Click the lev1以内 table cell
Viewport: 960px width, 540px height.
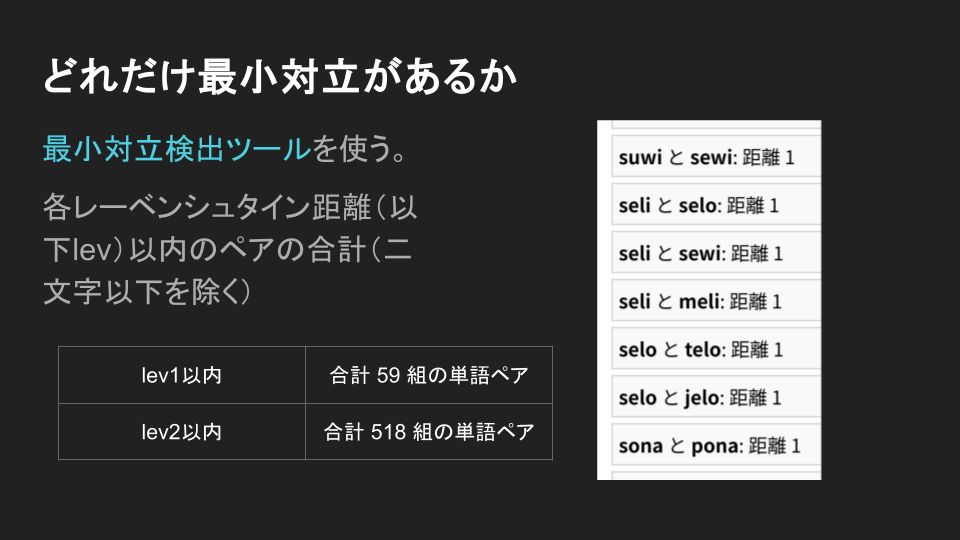click(181, 375)
